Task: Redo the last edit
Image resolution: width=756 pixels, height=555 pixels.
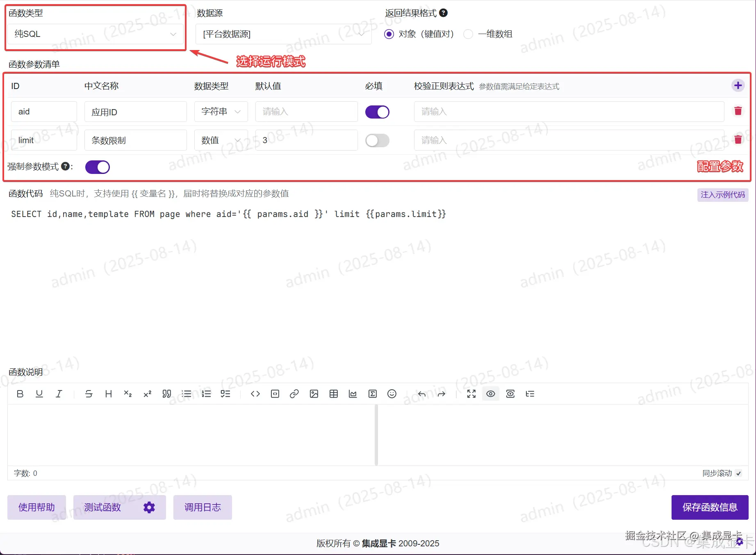Action: click(441, 394)
